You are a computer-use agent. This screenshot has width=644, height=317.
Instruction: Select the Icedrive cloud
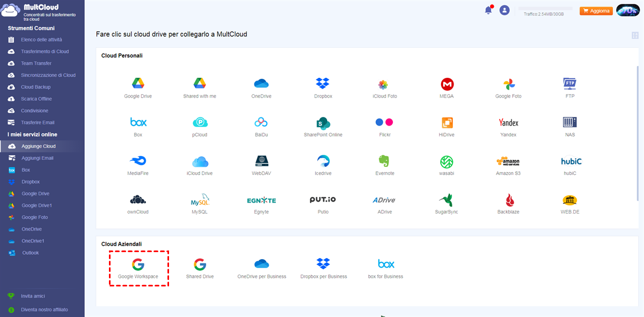(323, 161)
